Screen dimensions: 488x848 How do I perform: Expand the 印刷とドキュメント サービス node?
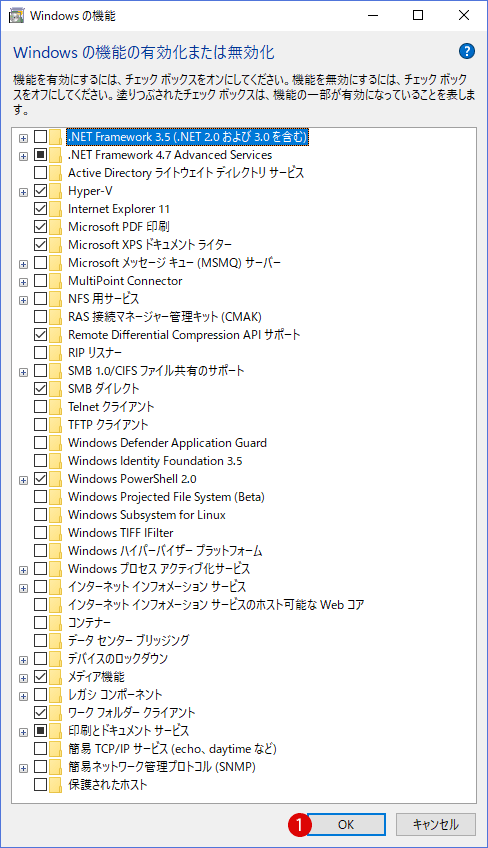pyautogui.click(x=23, y=731)
